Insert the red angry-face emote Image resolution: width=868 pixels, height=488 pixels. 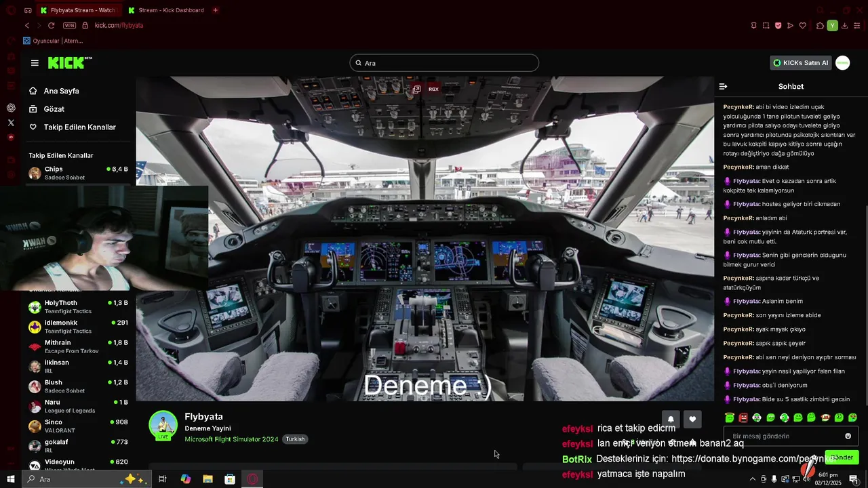pos(743,418)
